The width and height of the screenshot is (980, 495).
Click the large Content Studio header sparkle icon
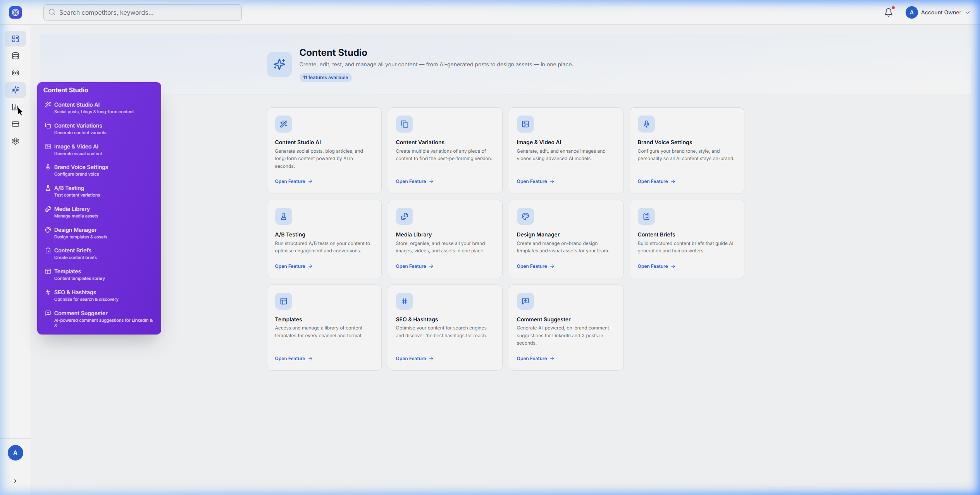pyautogui.click(x=279, y=64)
